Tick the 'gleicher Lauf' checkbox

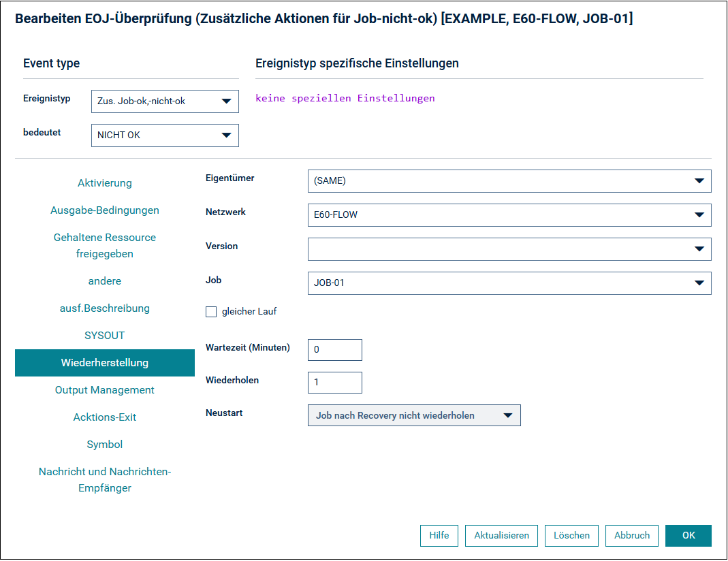point(211,312)
